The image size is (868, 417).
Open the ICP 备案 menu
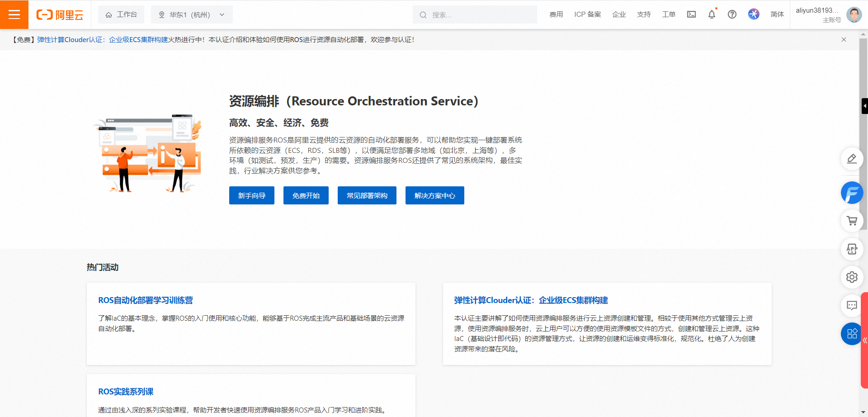point(588,14)
